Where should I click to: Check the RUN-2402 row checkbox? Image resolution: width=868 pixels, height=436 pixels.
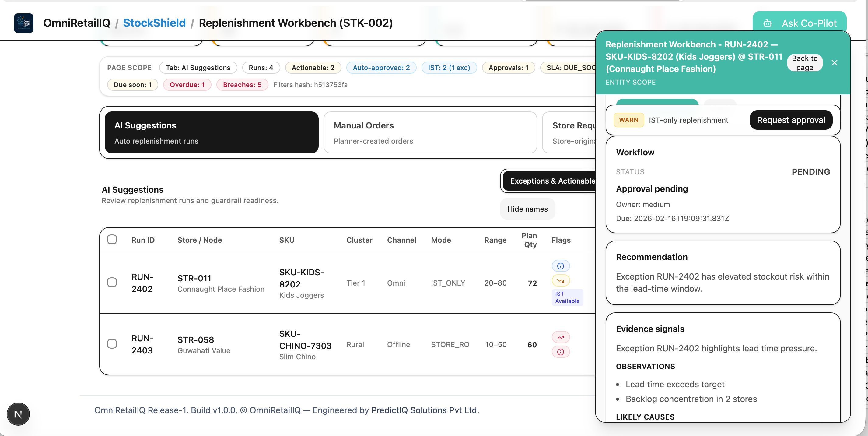pos(112,282)
